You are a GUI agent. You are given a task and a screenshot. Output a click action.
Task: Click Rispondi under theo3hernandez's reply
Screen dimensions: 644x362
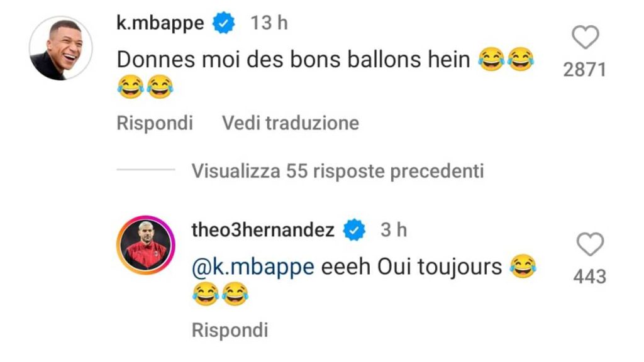230,329
